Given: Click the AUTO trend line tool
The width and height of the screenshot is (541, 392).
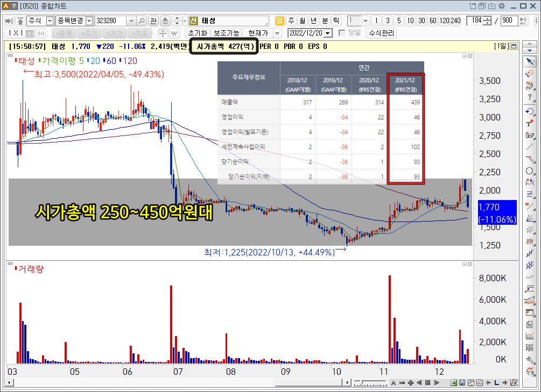Looking at the screenshot, I should tap(530, 301).
